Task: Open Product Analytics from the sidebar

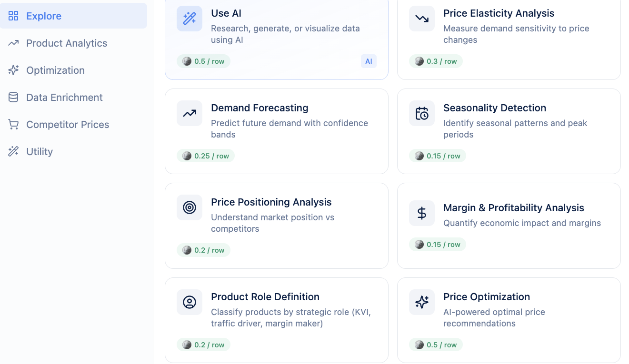Action: [x=66, y=43]
